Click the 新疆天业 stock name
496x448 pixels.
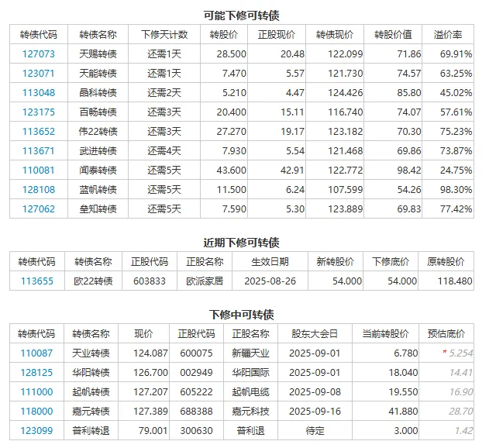251,353
